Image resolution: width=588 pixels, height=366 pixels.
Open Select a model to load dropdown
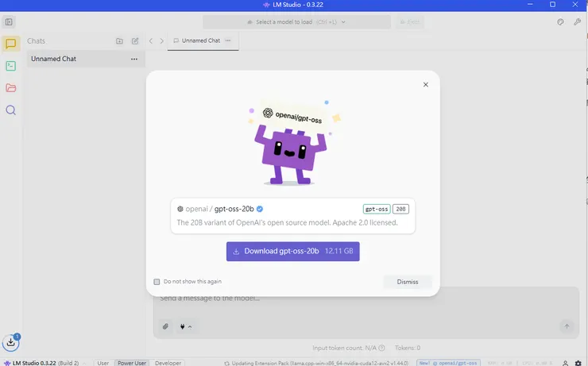click(296, 22)
